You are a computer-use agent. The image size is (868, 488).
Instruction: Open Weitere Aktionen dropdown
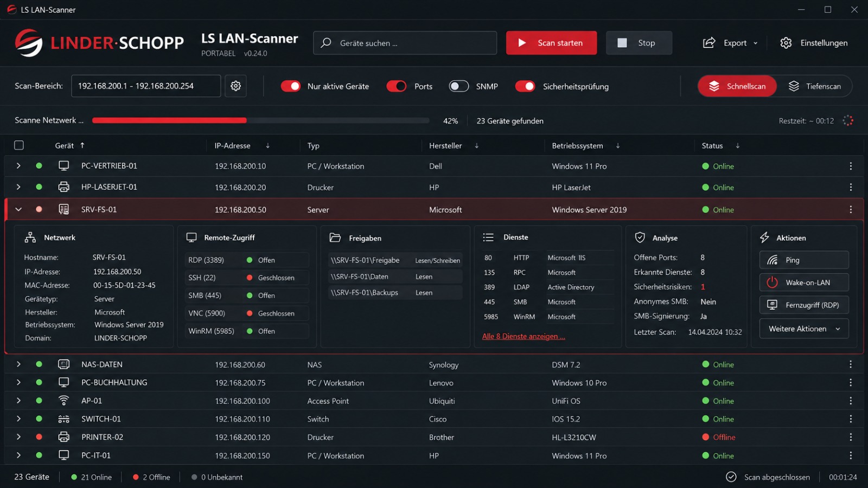pos(804,329)
